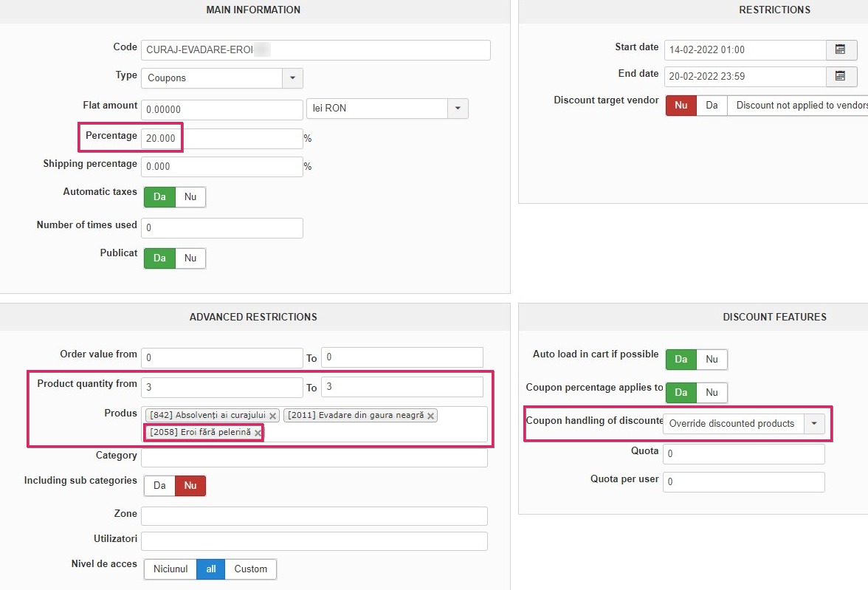868x590 pixels.
Task: Choose Custom access level
Action: (251, 569)
